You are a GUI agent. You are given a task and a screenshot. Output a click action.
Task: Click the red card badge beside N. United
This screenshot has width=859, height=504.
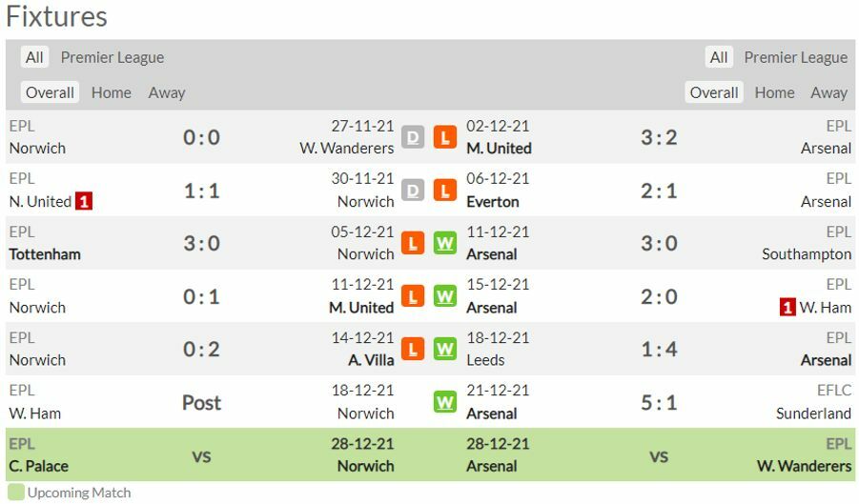tap(84, 201)
